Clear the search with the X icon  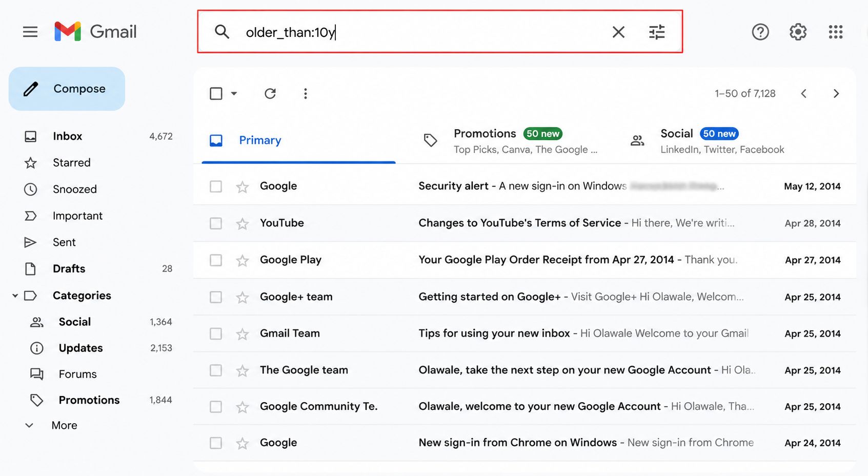[x=618, y=32]
